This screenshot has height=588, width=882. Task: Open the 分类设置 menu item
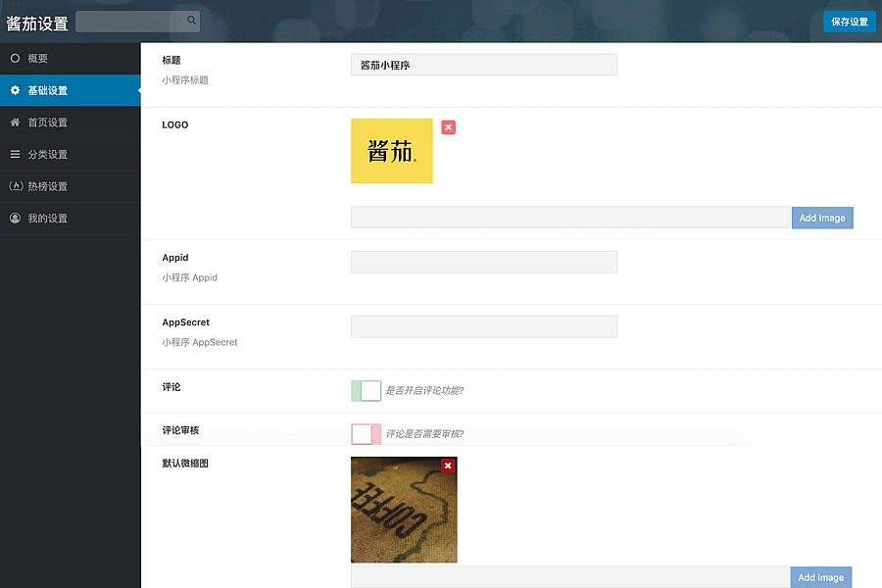coord(71,154)
